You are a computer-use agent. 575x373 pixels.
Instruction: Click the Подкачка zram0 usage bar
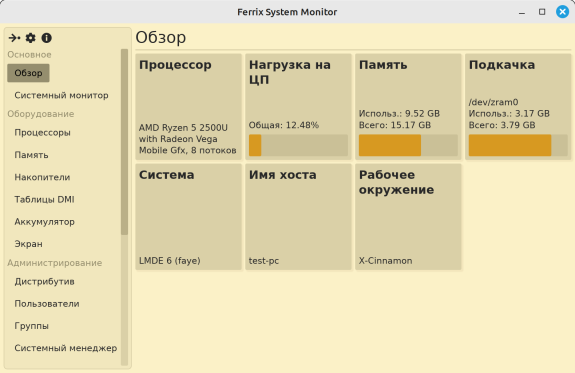tap(518, 145)
